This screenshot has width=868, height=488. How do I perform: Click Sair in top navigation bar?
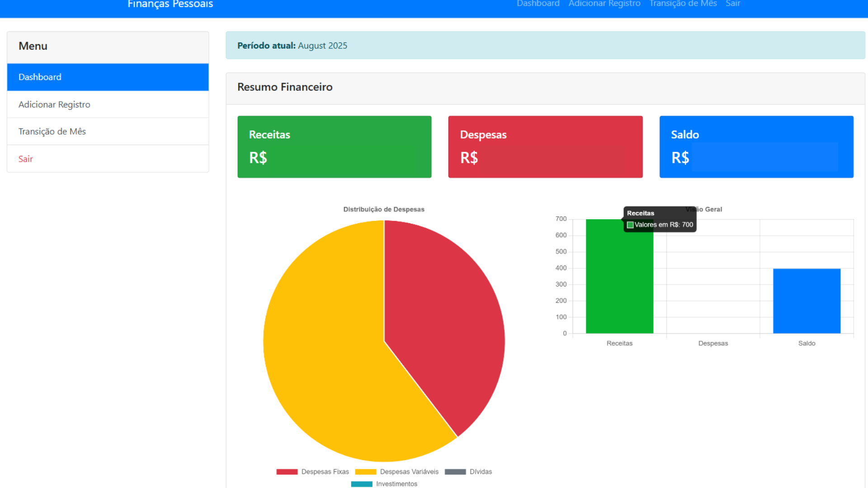pyautogui.click(x=733, y=4)
